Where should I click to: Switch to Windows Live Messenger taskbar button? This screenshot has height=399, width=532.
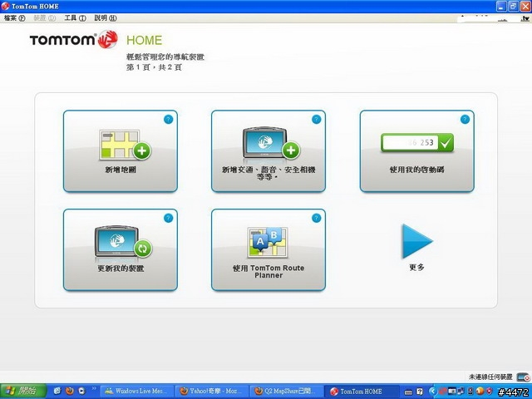point(137,392)
